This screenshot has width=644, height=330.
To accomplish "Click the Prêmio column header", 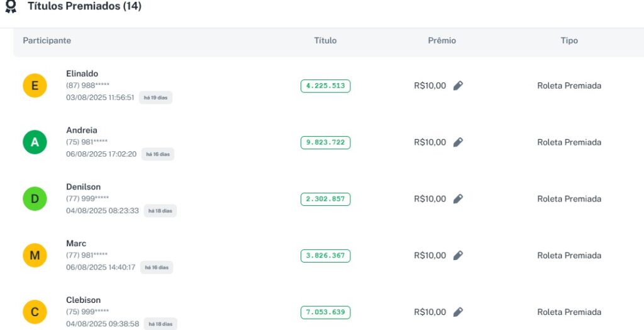I will 441,40.
